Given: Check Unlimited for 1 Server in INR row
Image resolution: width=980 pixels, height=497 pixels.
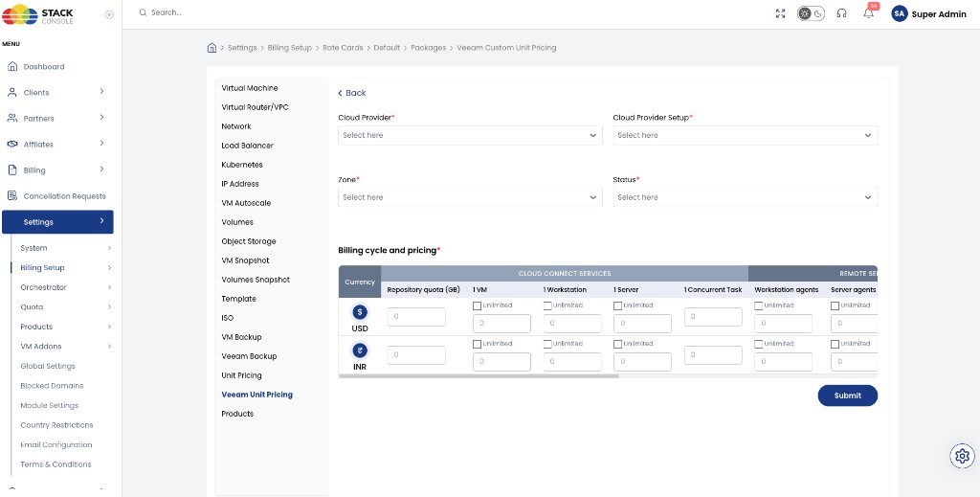Looking at the screenshot, I should [617, 344].
